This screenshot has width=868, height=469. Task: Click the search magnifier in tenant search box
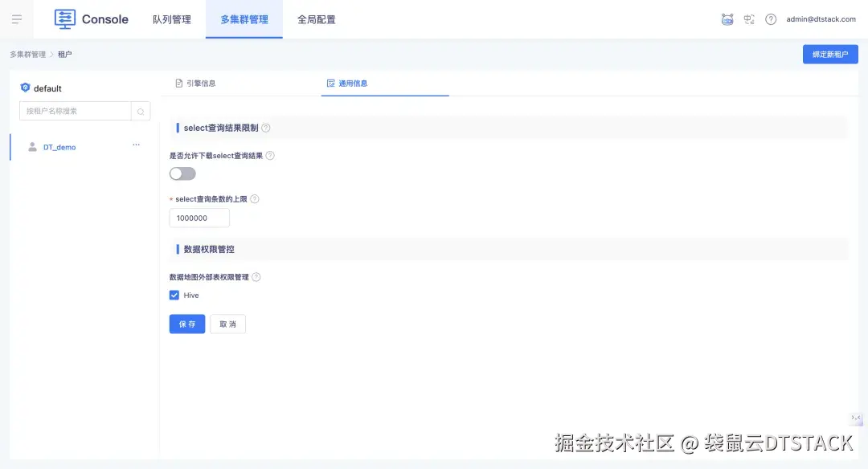click(x=141, y=110)
